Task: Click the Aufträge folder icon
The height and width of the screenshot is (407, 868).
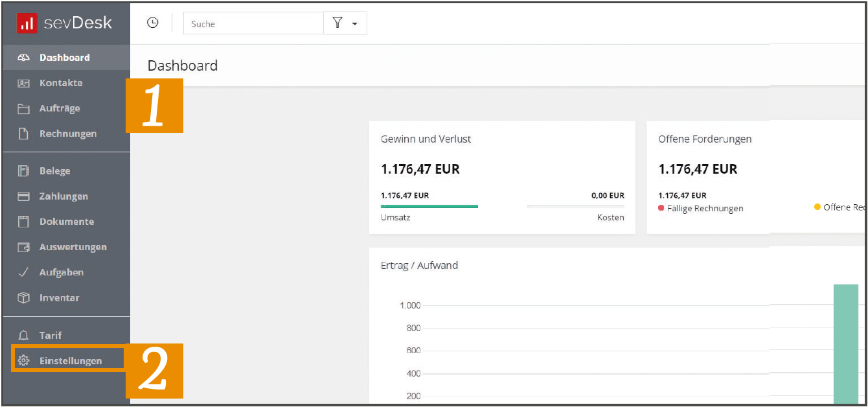Action: click(x=24, y=108)
